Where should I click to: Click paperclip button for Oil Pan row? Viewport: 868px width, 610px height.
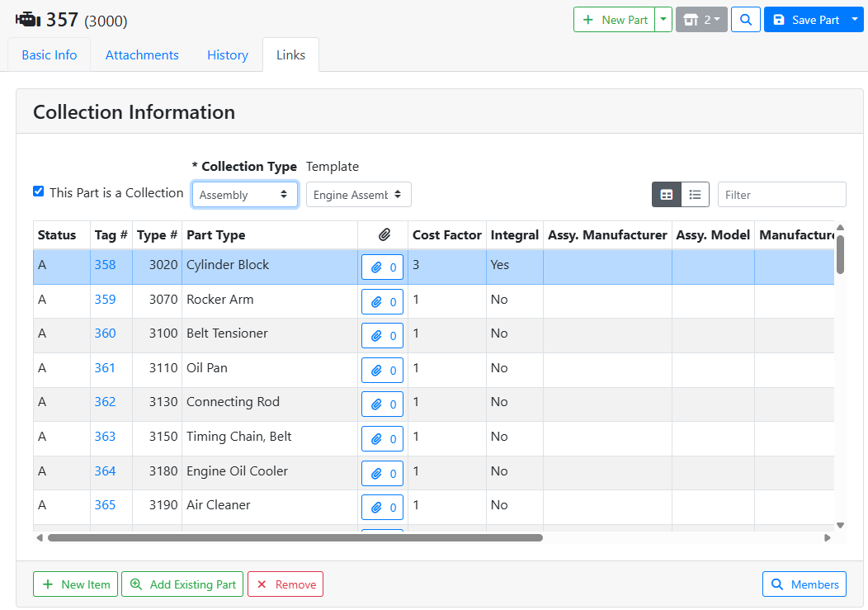(382, 371)
